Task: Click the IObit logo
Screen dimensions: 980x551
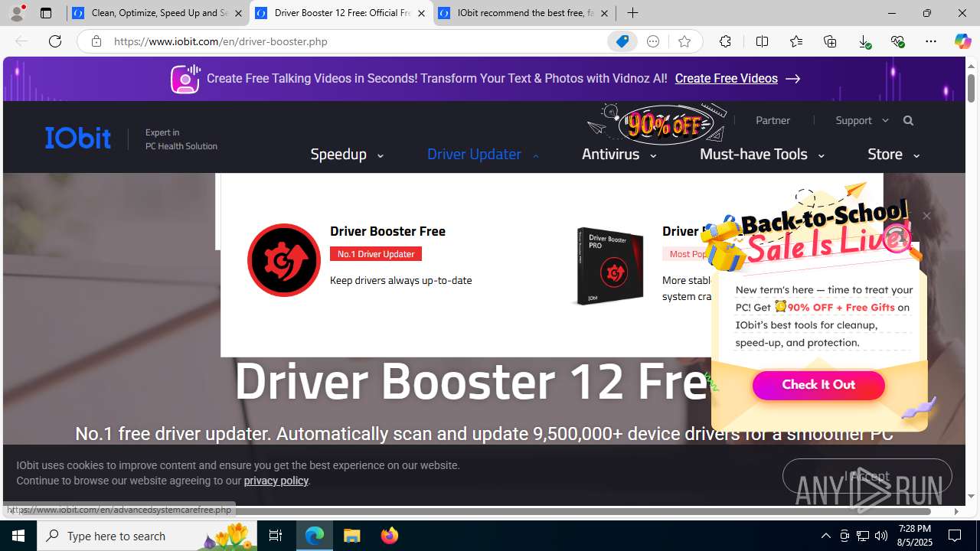Action: tap(78, 138)
